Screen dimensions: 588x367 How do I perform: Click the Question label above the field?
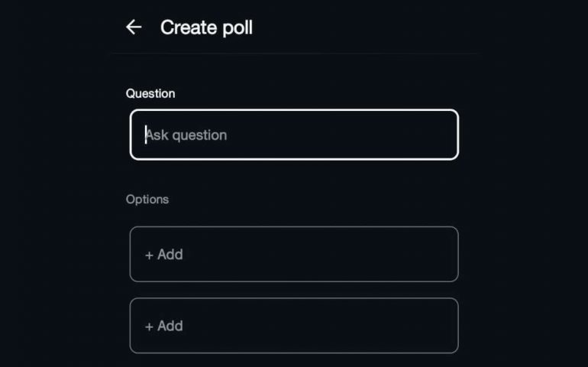pyautogui.click(x=150, y=93)
